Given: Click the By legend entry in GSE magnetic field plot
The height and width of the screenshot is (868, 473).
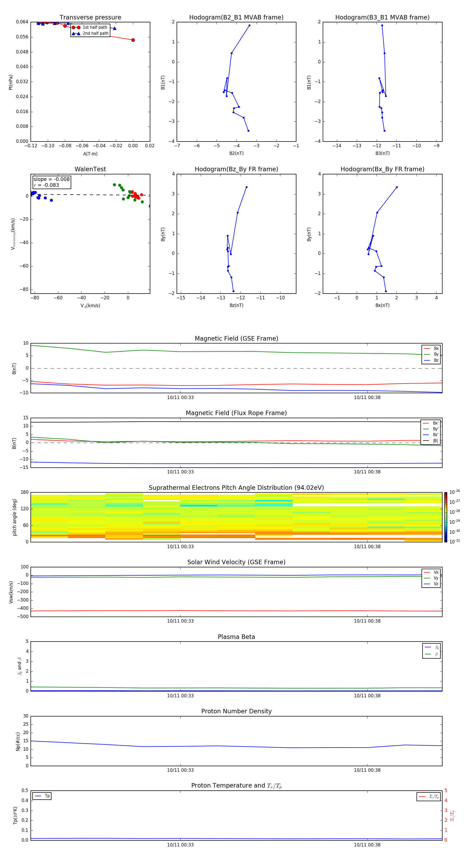Looking at the screenshot, I should coord(431,354).
